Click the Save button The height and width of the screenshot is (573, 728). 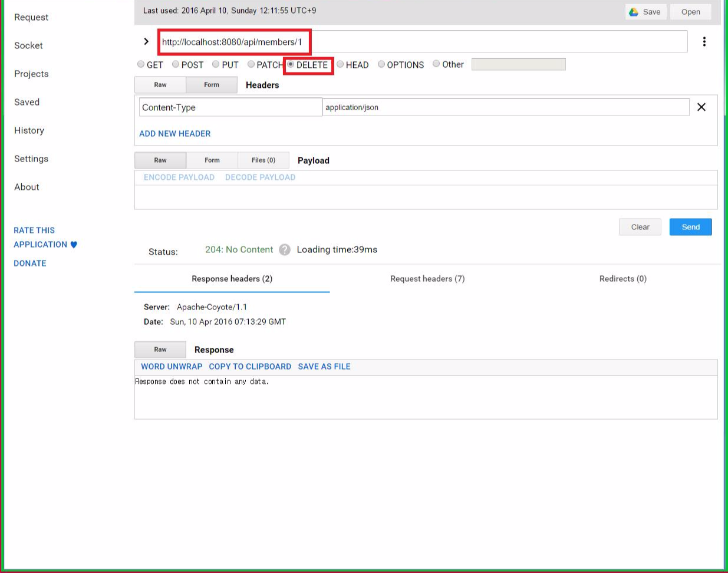(x=646, y=12)
